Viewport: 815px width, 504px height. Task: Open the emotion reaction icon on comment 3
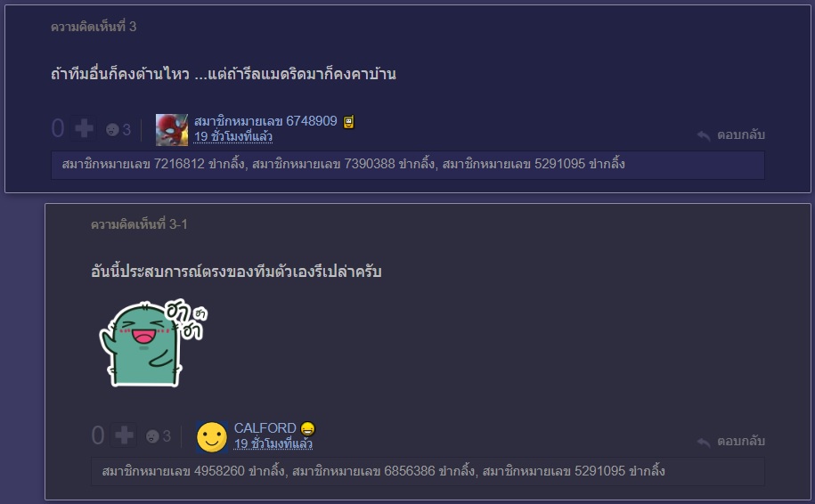click(112, 129)
